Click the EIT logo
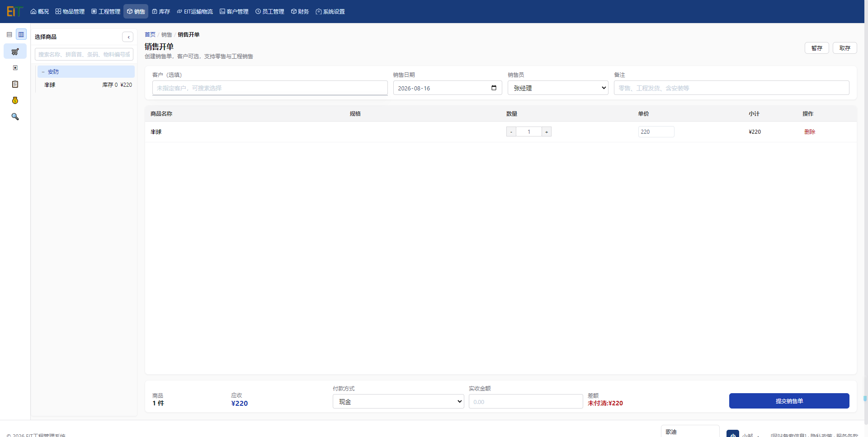The height and width of the screenshot is (437, 868). pyautogui.click(x=14, y=11)
